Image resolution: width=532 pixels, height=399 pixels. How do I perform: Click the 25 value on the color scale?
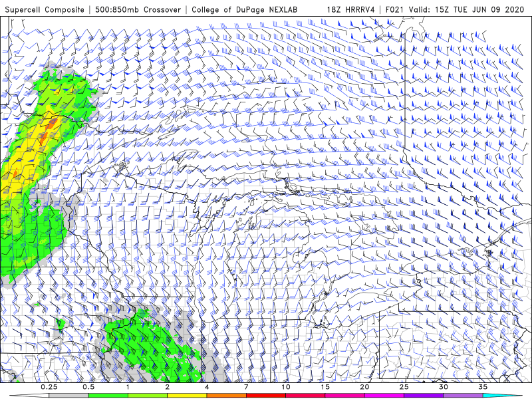point(404,387)
